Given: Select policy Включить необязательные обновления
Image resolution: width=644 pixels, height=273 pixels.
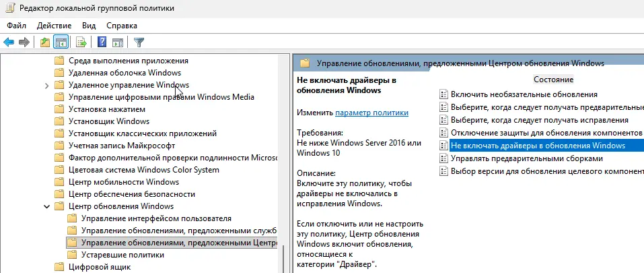Looking at the screenshot, I should point(524,94).
